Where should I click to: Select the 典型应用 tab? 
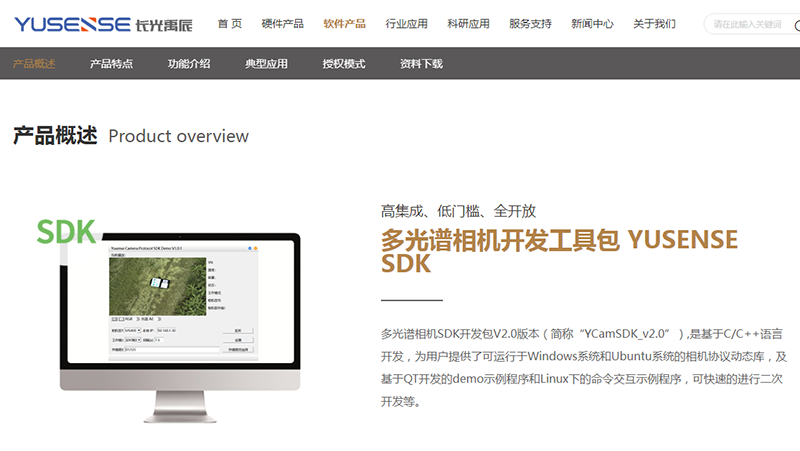pyautogui.click(x=266, y=64)
